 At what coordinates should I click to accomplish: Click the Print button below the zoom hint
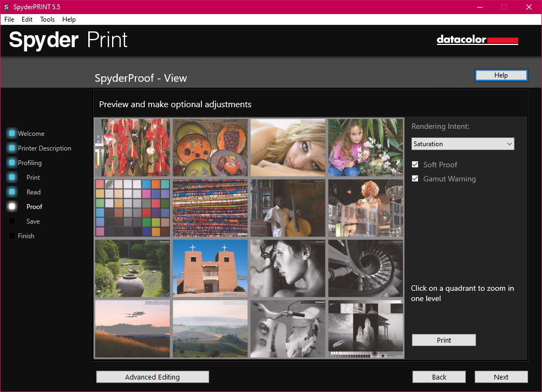click(x=444, y=340)
